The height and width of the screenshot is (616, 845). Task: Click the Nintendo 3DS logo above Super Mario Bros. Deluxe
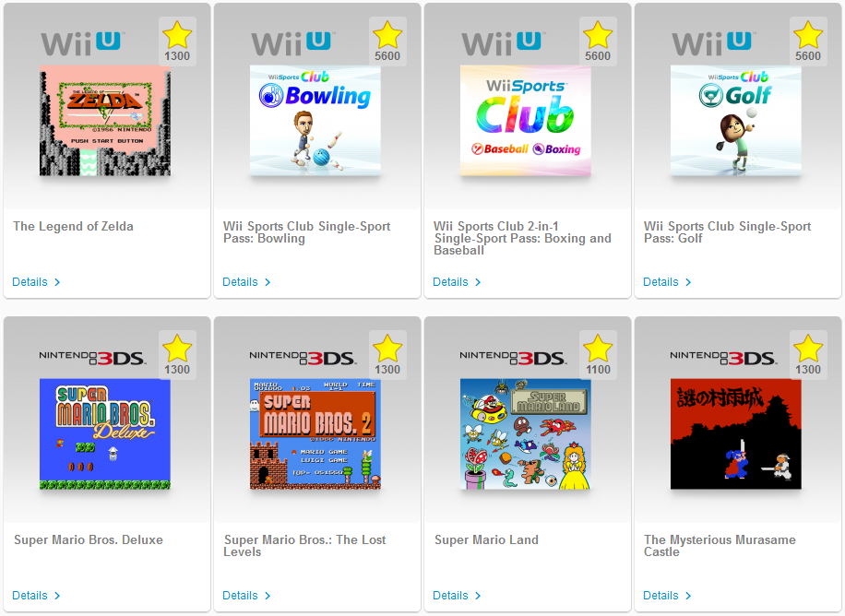pyautogui.click(x=92, y=358)
